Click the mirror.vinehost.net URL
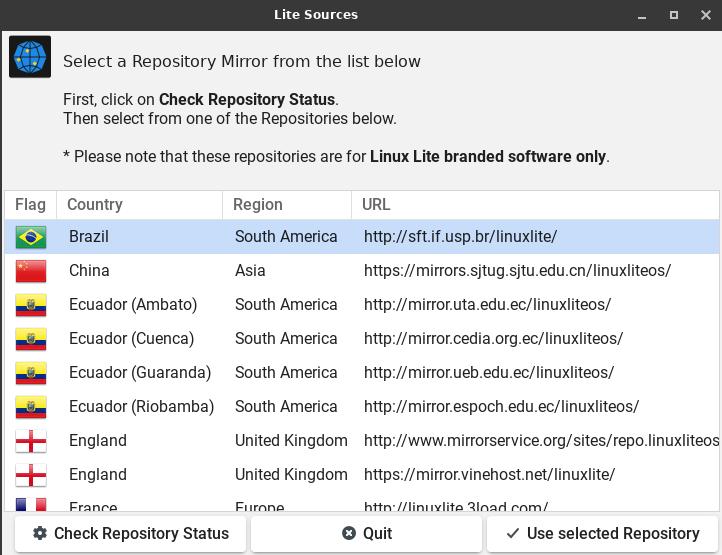Image resolution: width=722 pixels, height=555 pixels. point(489,475)
